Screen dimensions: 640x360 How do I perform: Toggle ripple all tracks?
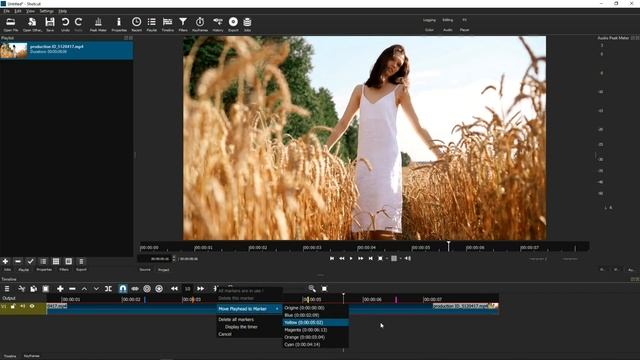(159, 289)
